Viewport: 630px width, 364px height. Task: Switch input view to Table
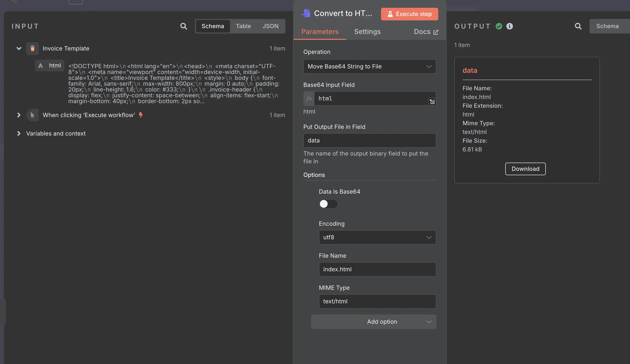point(243,26)
